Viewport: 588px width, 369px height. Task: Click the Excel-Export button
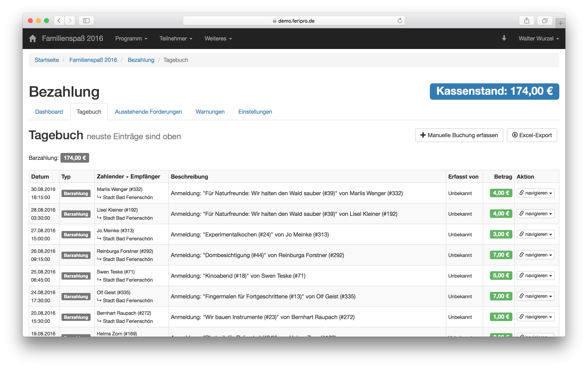(532, 135)
